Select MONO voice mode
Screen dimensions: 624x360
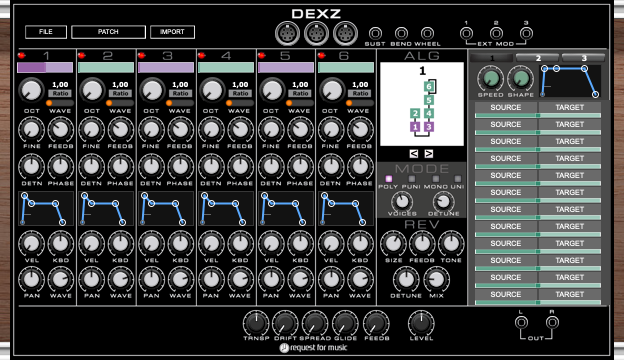pyautogui.click(x=436, y=179)
